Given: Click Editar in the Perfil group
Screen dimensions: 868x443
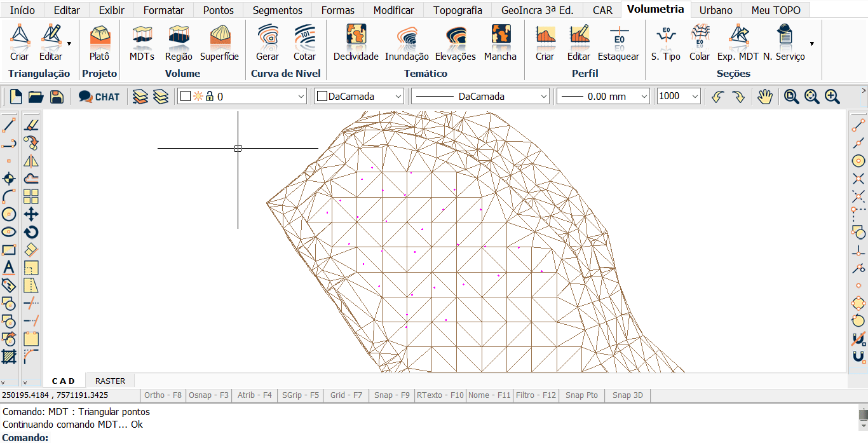Looking at the screenshot, I should 579,43.
